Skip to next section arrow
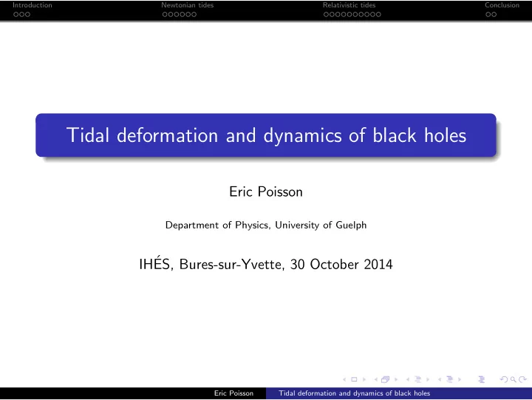The height and width of the screenshot is (400, 532). (460, 379)
